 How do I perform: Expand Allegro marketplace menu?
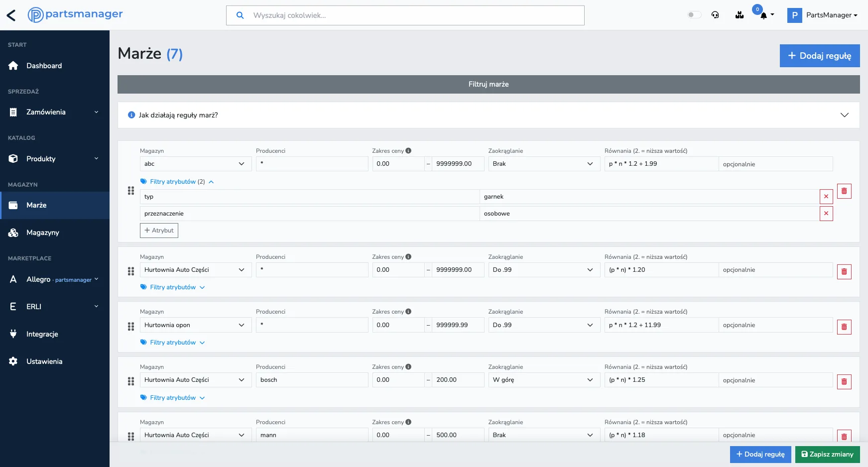(55, 279)
